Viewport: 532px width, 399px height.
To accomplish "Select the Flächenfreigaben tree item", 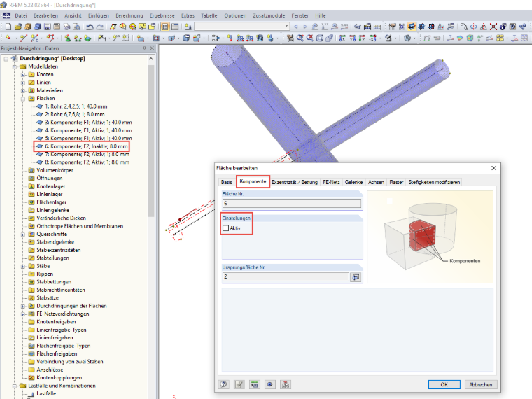I will 57,354.
